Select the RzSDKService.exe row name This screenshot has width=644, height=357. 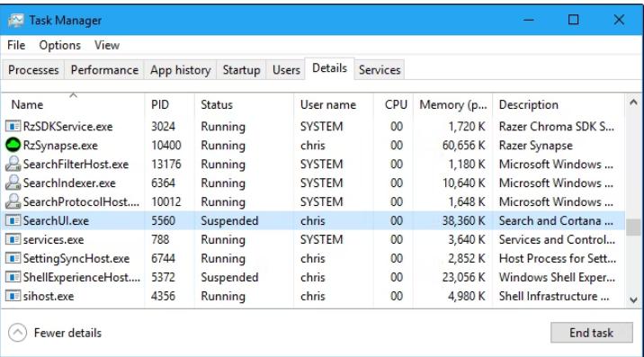pyautogui.click(x=67, y=127)
